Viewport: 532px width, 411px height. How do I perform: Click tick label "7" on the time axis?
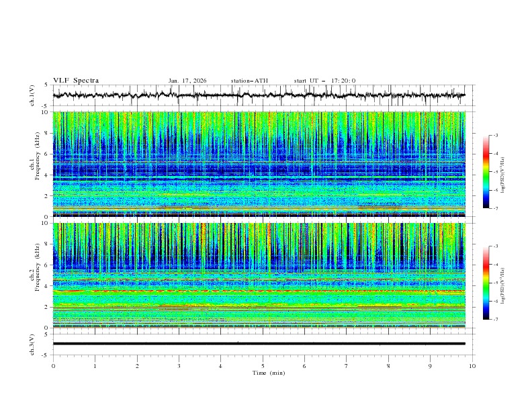347,366
